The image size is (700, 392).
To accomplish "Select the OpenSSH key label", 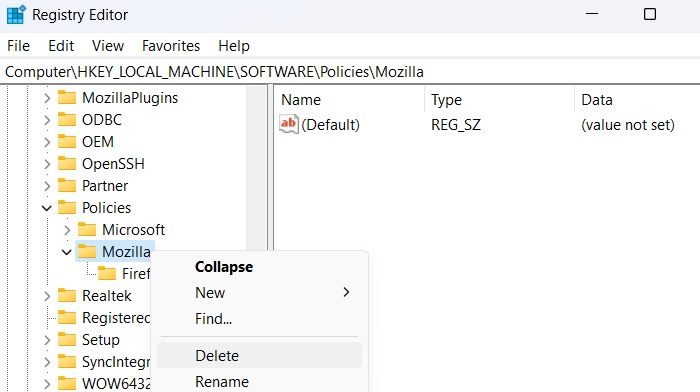I will pyautogui.click(x=113, y=163).
